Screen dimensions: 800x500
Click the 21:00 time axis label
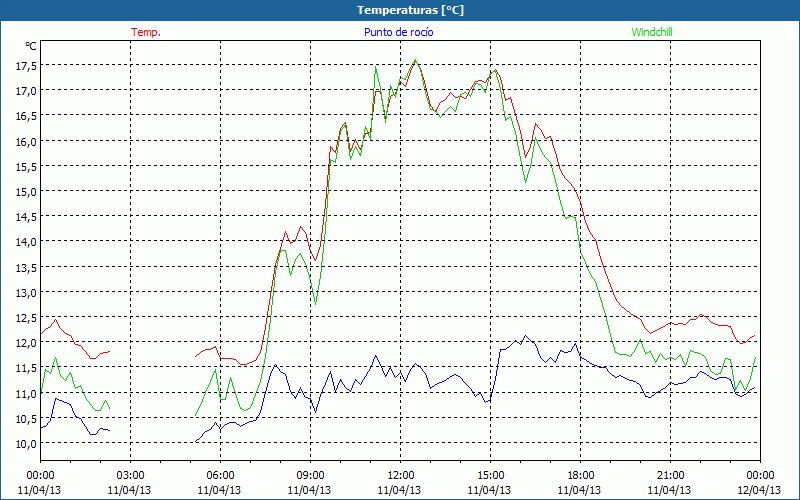pos(670,475)
